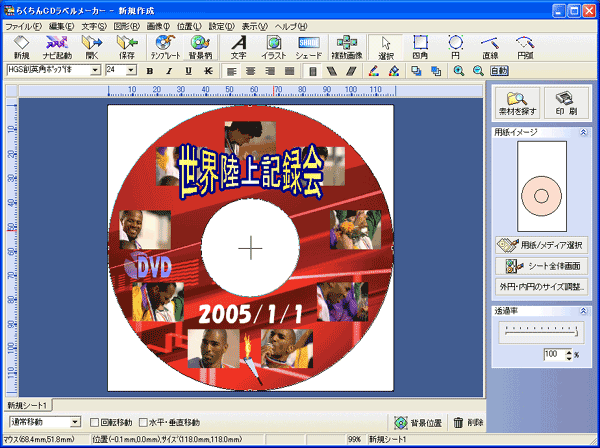
Task: Open 外円・内円のサイズ調整 dialog
Action: tap(541, 286)
